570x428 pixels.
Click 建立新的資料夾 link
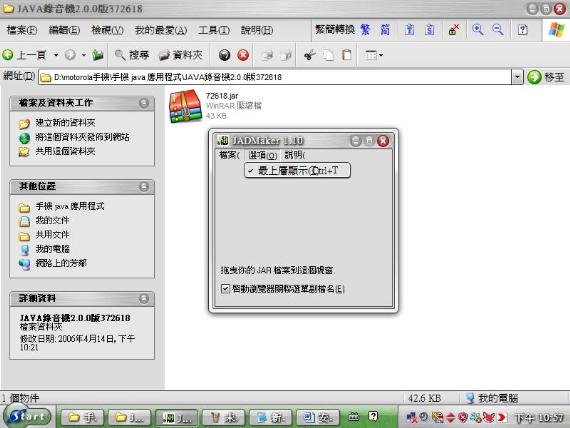coord(65,123)
